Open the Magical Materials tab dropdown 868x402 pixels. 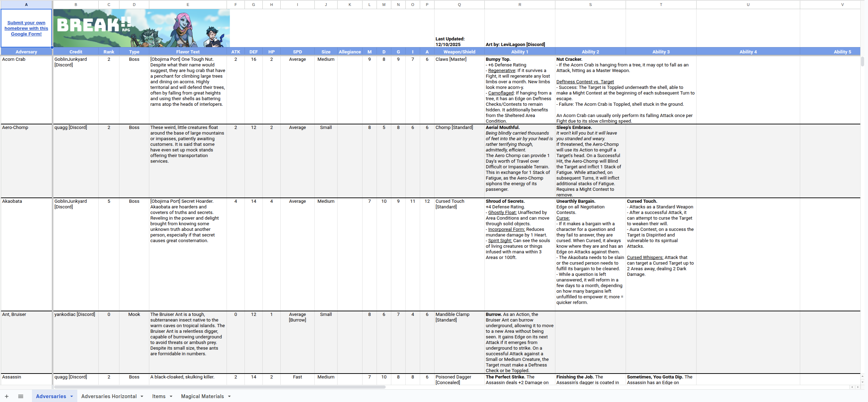coord(230,396)
